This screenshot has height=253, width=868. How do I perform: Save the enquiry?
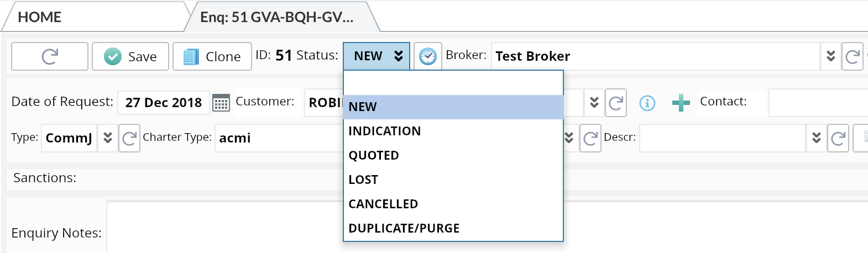point(130,56)
